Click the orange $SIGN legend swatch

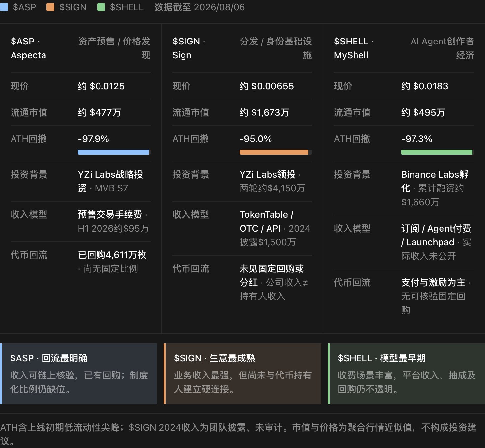(x=50, y=7)
